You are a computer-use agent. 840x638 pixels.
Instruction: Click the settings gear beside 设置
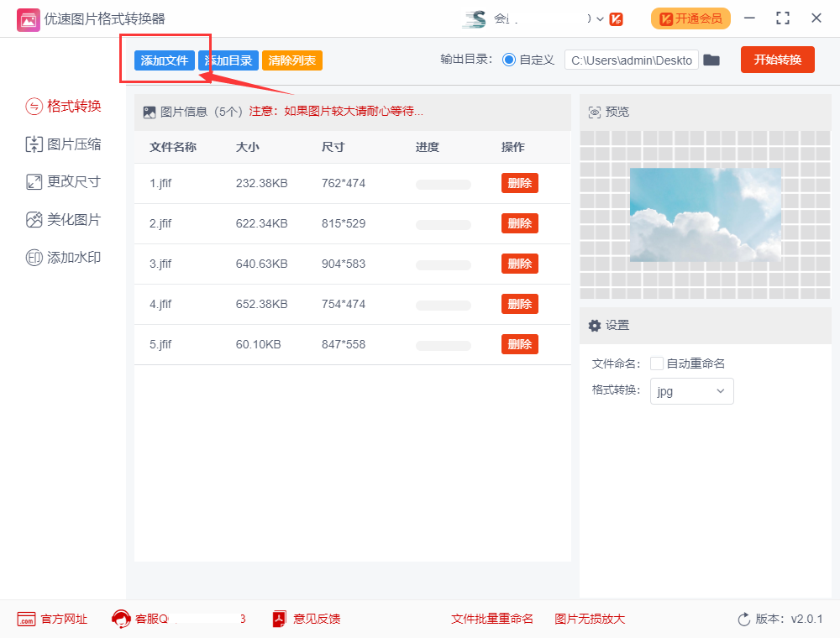594,325
